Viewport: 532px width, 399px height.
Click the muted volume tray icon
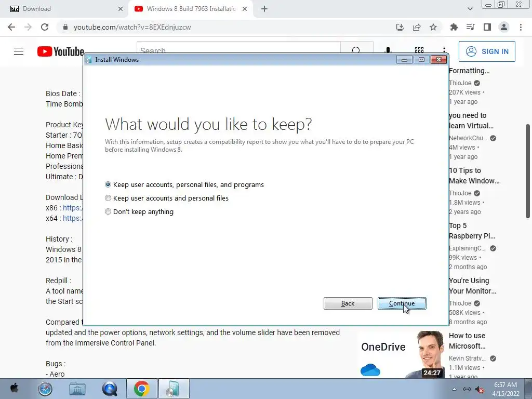[480, 390]
